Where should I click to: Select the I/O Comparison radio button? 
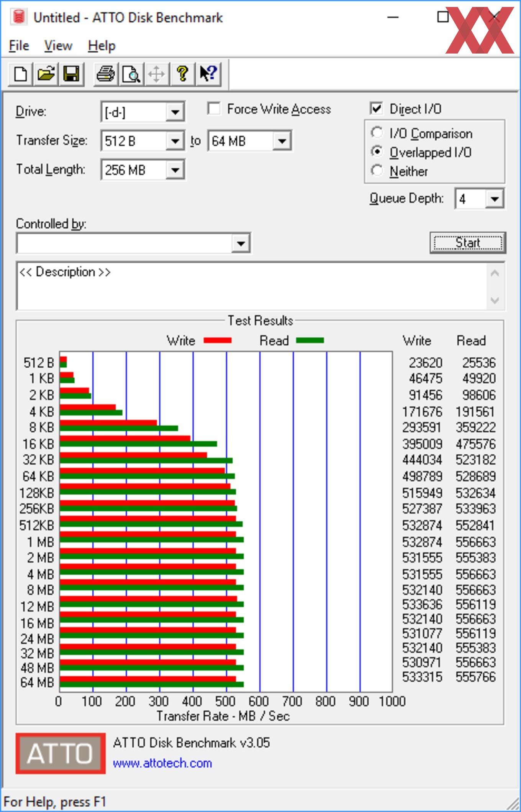point(377,133)
